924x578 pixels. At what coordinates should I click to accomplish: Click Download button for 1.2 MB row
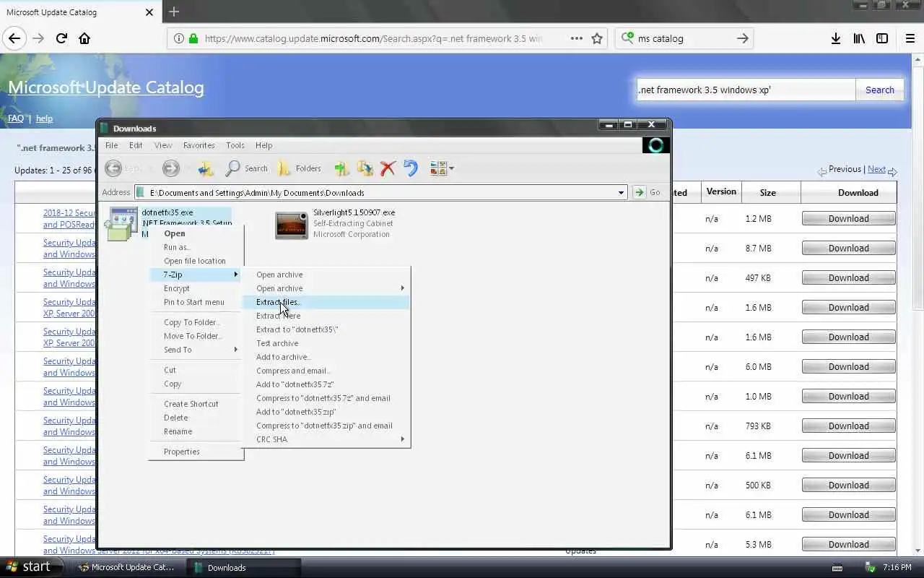coord(848,218)
